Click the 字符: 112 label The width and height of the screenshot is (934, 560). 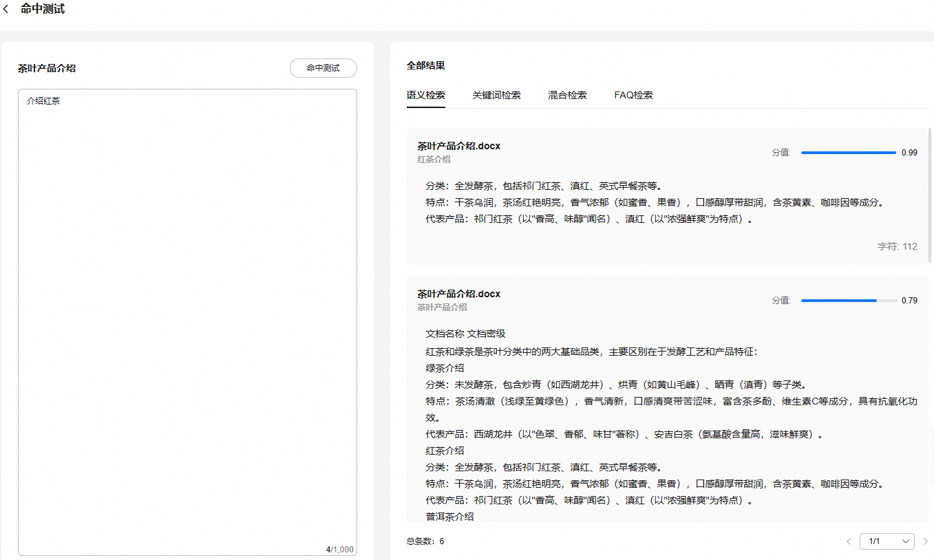(897, 246)
